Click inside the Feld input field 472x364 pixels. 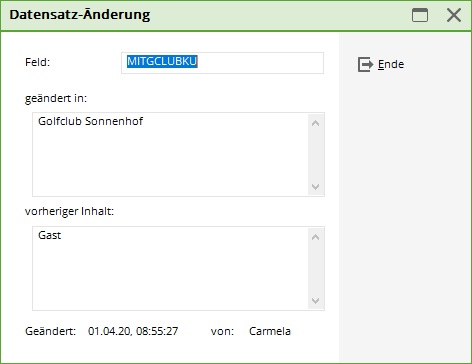[222, 63]
